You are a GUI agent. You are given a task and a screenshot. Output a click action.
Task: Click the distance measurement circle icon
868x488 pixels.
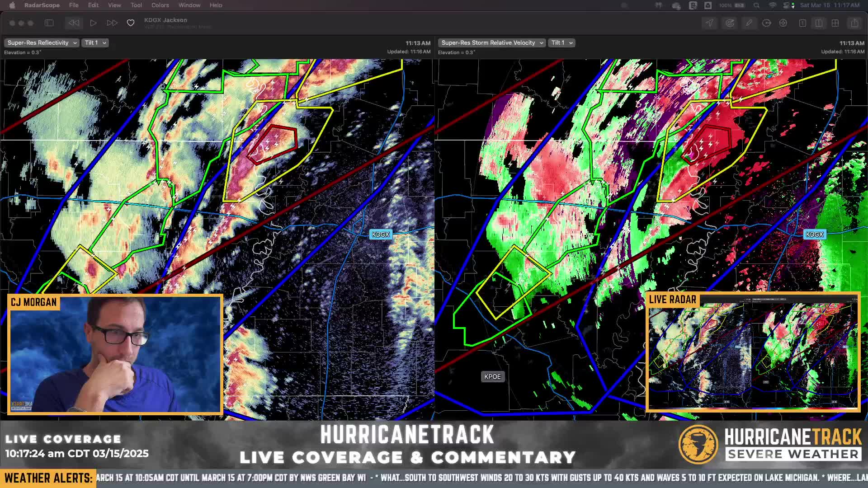[766, 23]
